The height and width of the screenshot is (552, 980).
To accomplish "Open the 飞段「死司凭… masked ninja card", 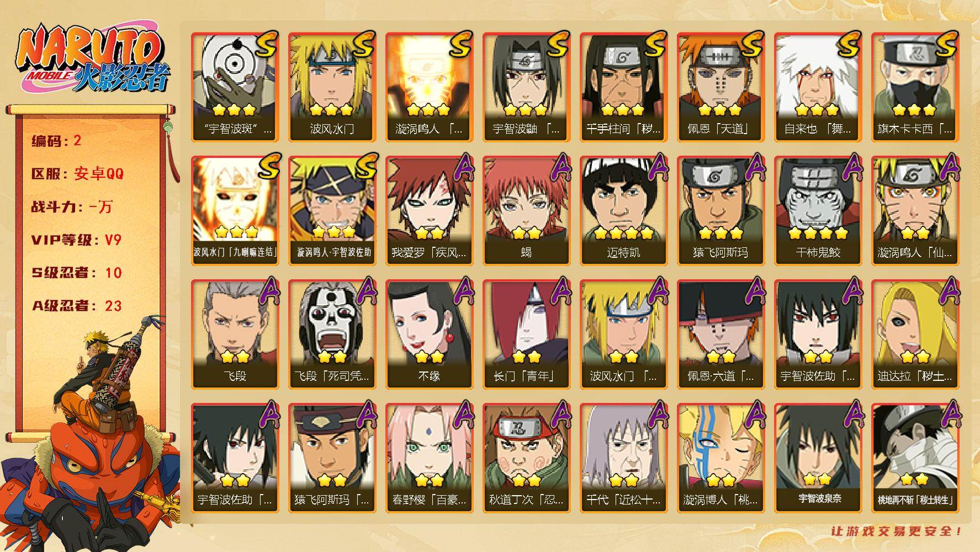I will pos(332,334).
